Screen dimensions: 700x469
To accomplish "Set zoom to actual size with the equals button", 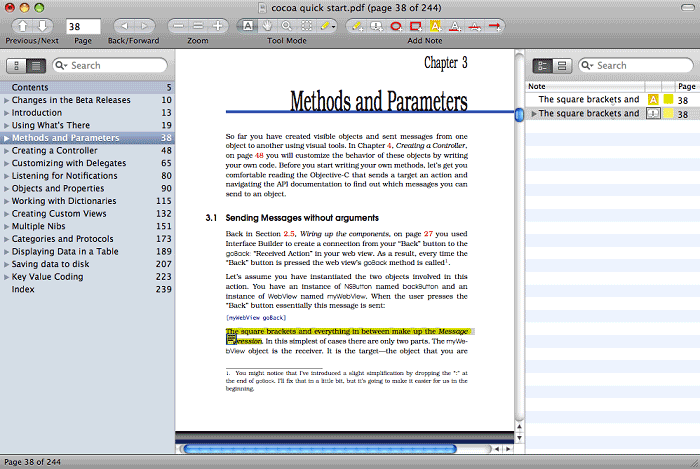I will click(198, 26).
